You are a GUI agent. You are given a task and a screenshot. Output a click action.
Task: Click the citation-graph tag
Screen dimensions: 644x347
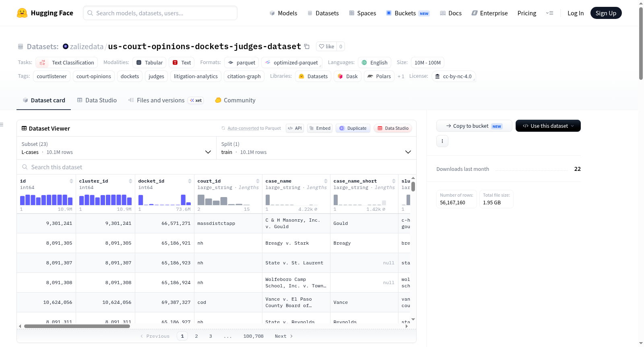click(x=244, y=76)
